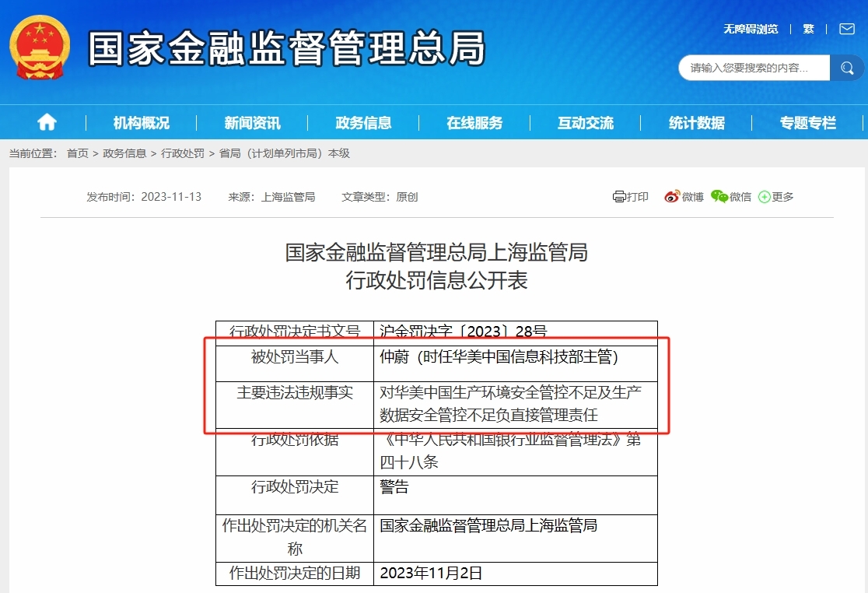Screen dimensions: 868x593
Task: Click the print icon
Action: click(619, 197)
